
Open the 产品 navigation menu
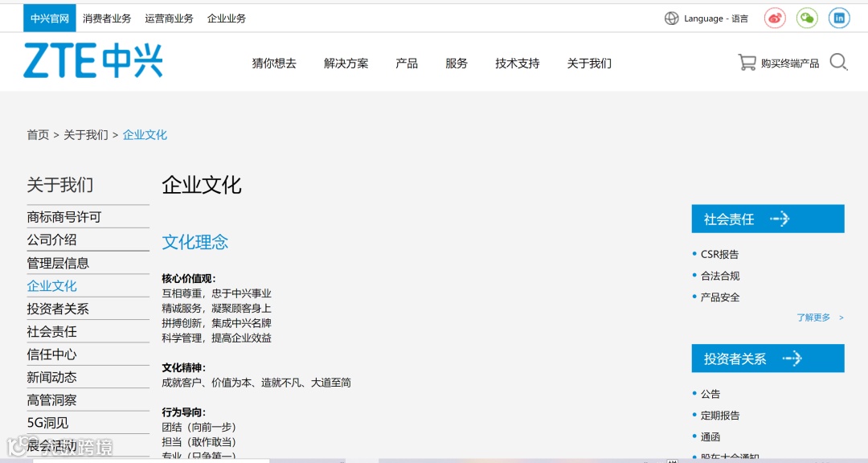coord(407,64)
